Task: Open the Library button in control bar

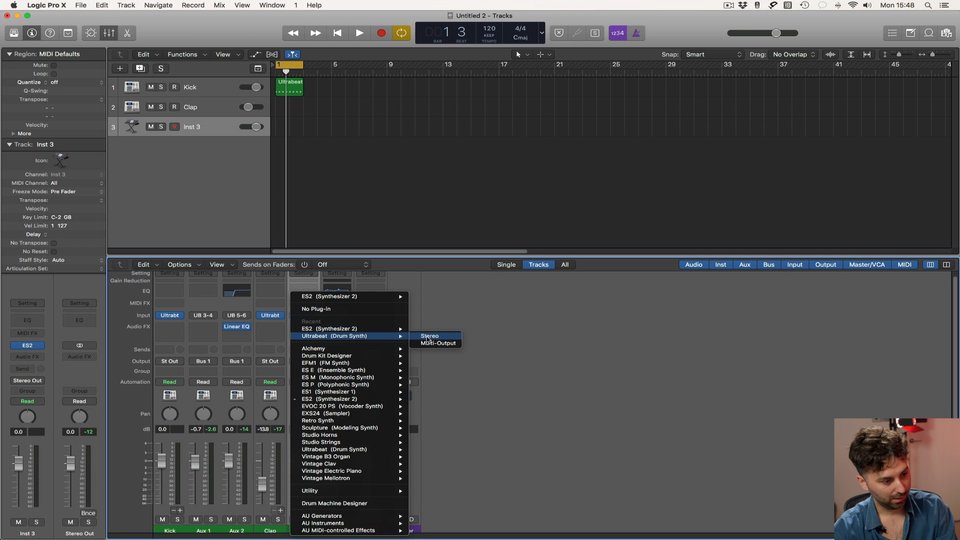Action: point(13,33)
